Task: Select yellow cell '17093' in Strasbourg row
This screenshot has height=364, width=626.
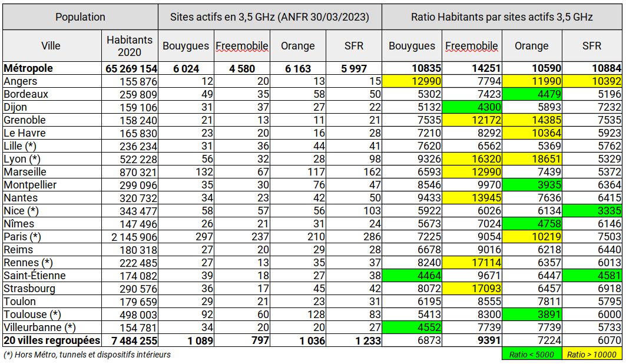Action: pos(472,289)
